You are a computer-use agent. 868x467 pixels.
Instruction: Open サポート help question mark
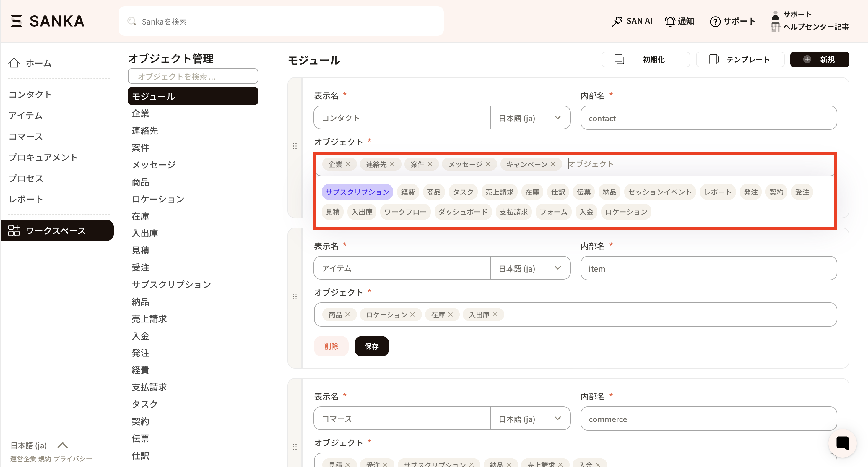pyautogui.click(x=733, y=21)
